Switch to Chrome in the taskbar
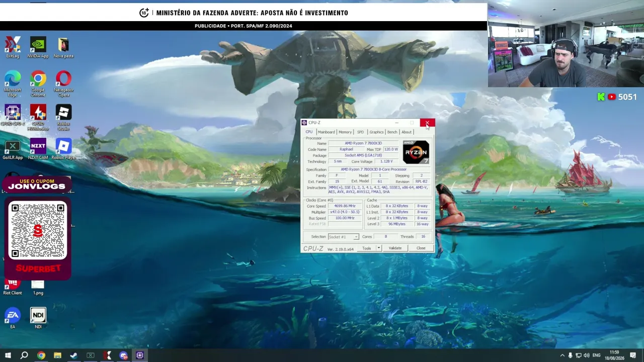Image resolution: width=644 pixels, height=362 pixels. (41, 355)
